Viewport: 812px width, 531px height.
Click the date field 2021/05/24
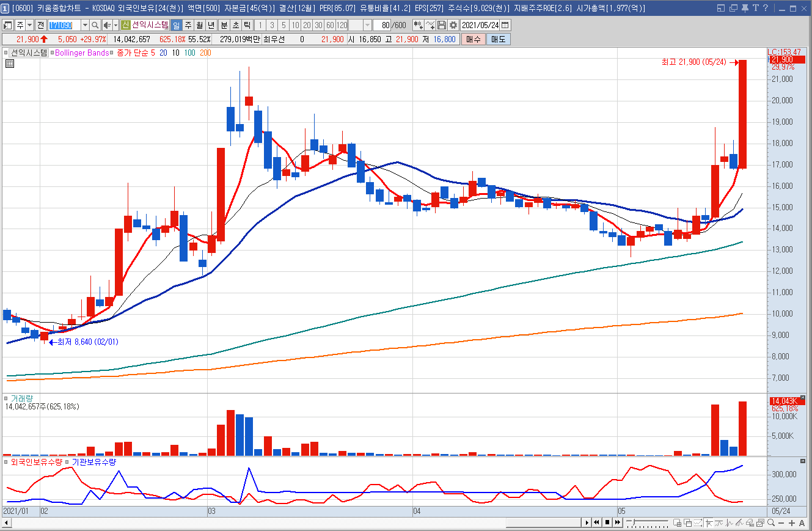click(480, 25)
